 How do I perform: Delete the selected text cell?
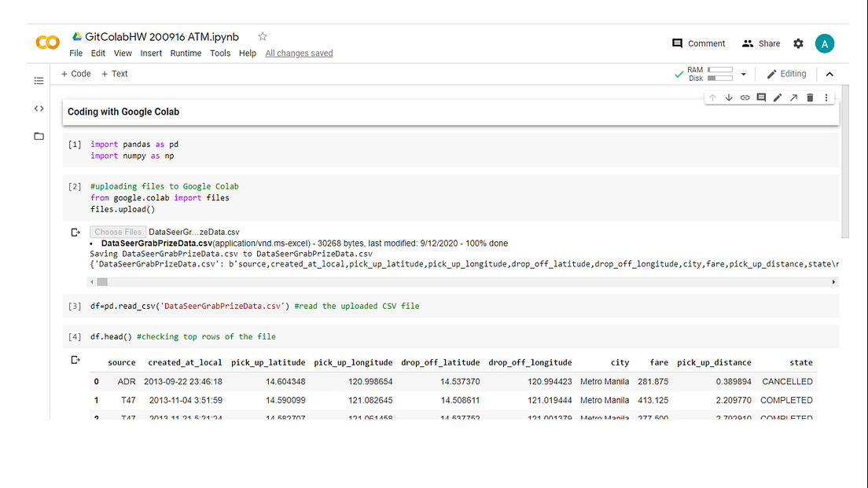pos(810,97)
